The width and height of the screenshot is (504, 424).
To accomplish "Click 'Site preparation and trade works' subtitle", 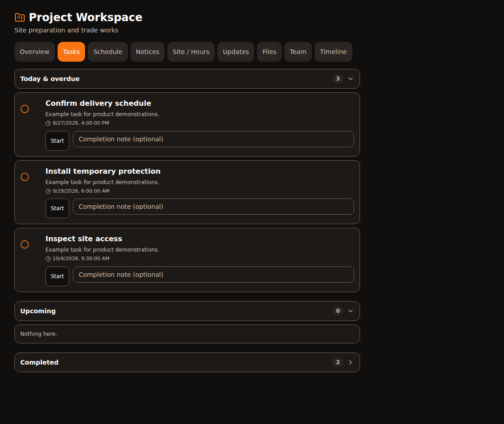I will [66, 30].
